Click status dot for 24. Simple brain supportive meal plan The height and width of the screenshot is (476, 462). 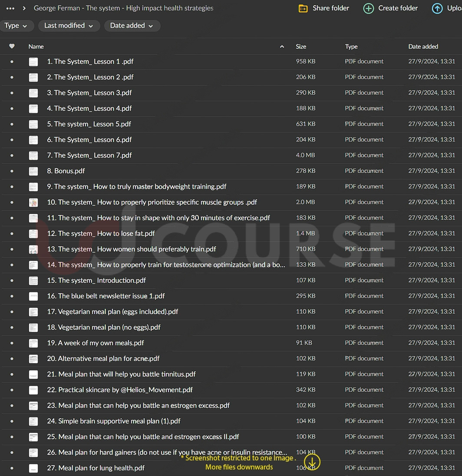(12, 421)
